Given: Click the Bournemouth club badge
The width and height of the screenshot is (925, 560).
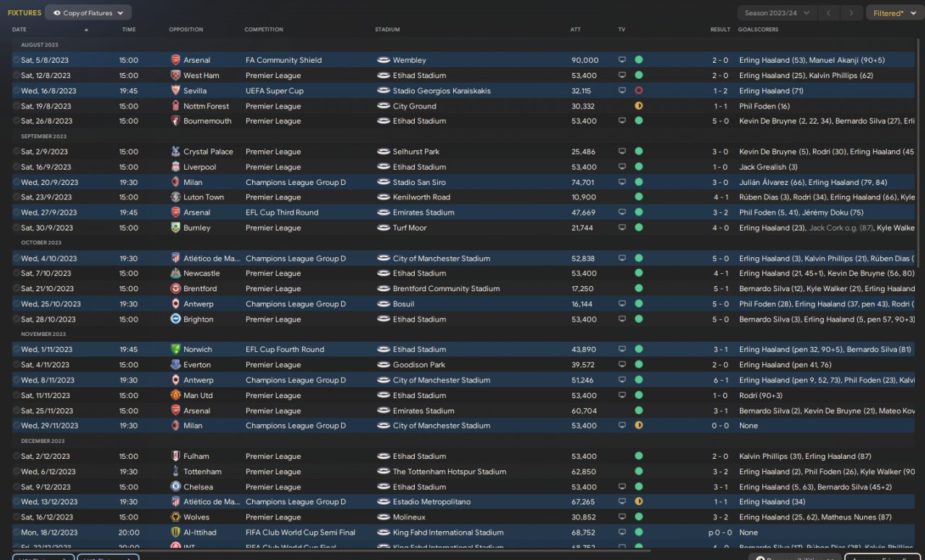Looking at the screenshot, I should (176, 121).
